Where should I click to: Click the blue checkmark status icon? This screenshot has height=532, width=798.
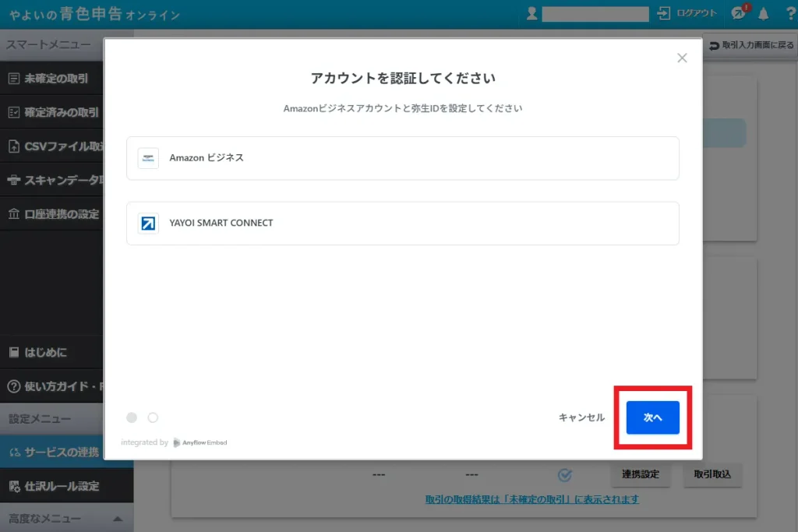(565, 474)
